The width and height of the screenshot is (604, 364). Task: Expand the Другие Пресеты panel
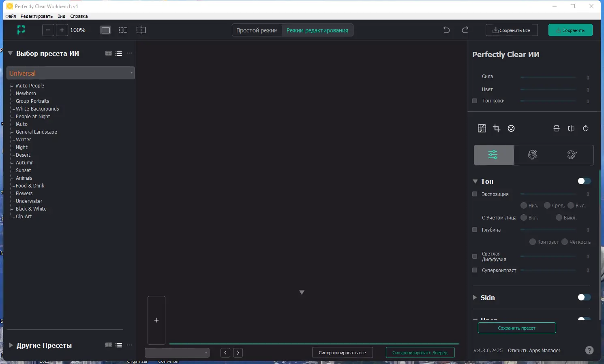pyautogui.click(x=11, y=345)
